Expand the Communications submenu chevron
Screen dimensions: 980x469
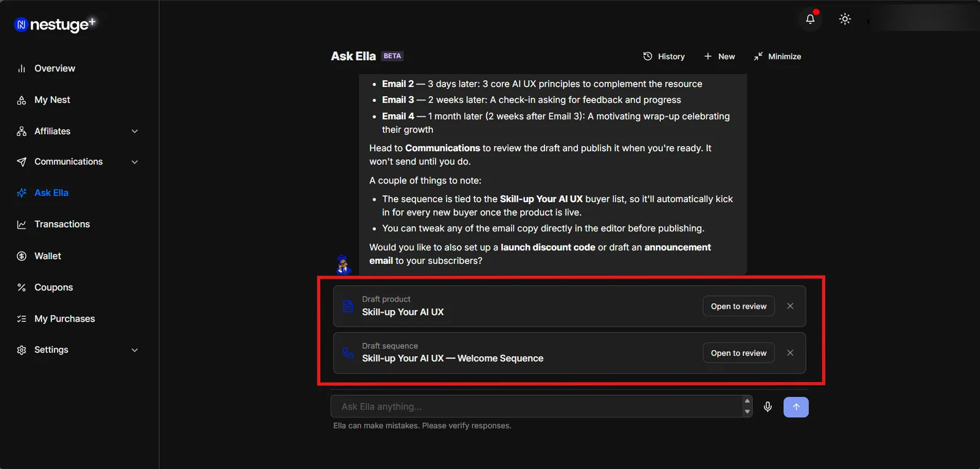click(x=135, y=162)
